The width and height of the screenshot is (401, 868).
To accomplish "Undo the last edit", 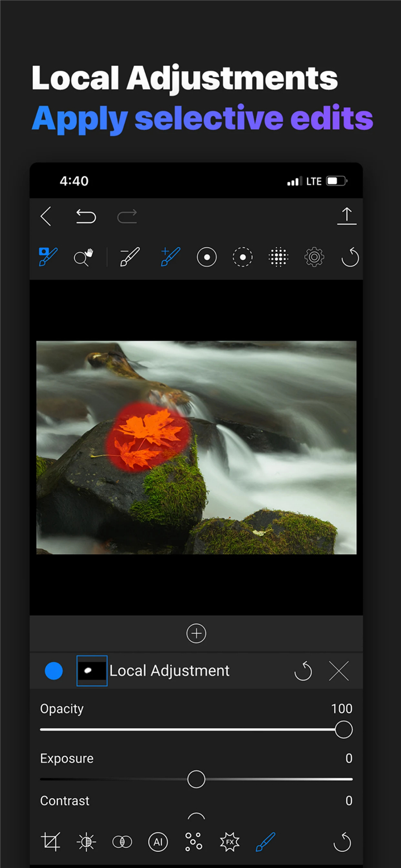I will 86,216.
